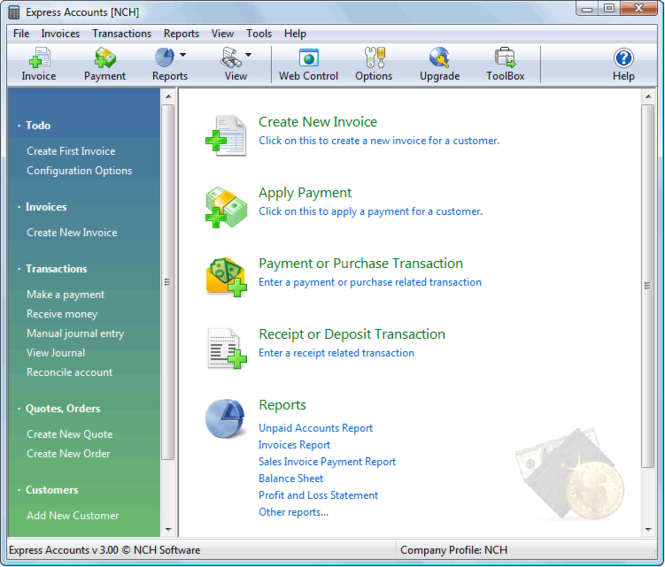Image resolution: width=665 pixels, height=567 pixels.
Task: Click the main panel scrollbar up arrow
Action: pos(648,97)
